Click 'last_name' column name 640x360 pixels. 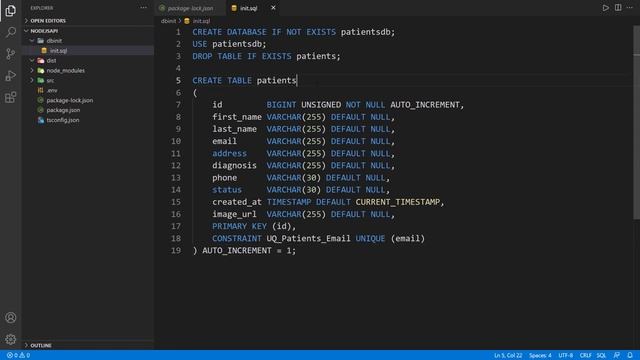[234, 129]
